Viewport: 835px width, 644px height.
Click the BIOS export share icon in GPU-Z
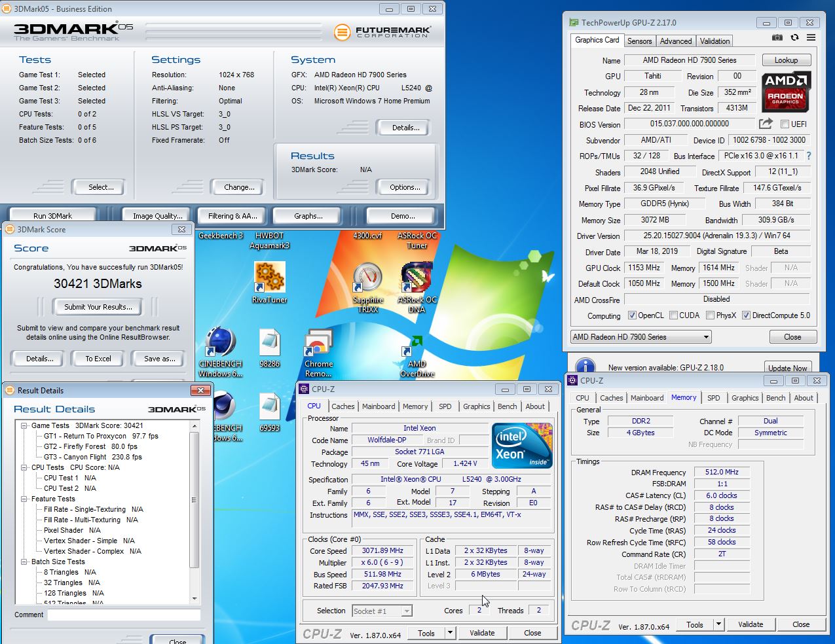765,124
